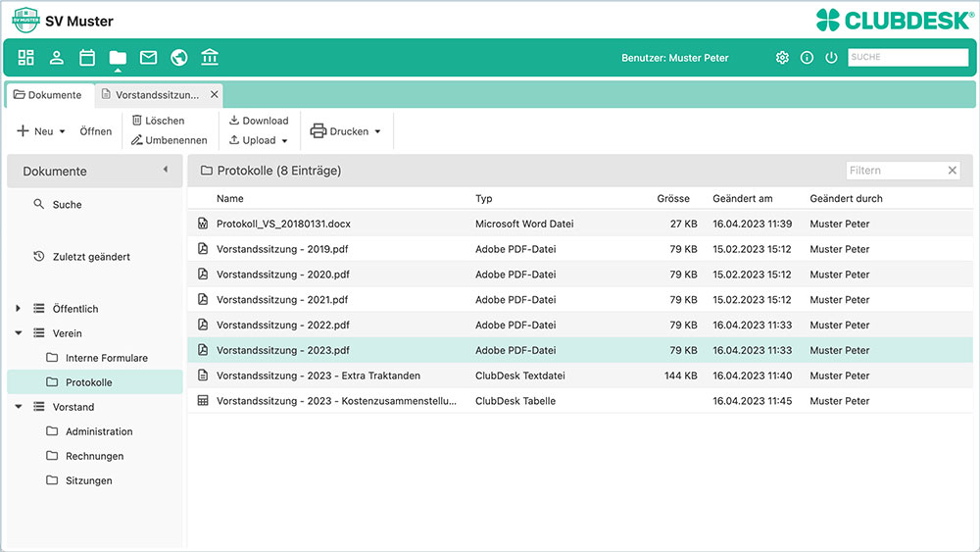The height and width of the screenshot is (552, 980).
Task: Select Rechnungen folder in tree
Action: tap(95, 456)
